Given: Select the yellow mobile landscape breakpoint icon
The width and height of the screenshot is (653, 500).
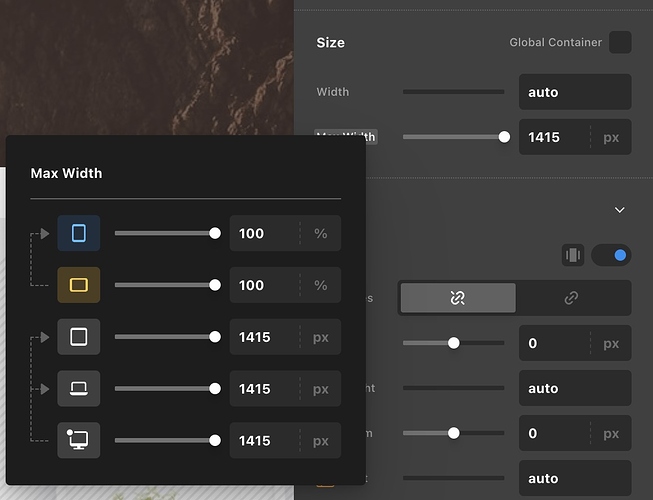Looking at the screenshot, I should pyautogui.click(x=79, y=285).
